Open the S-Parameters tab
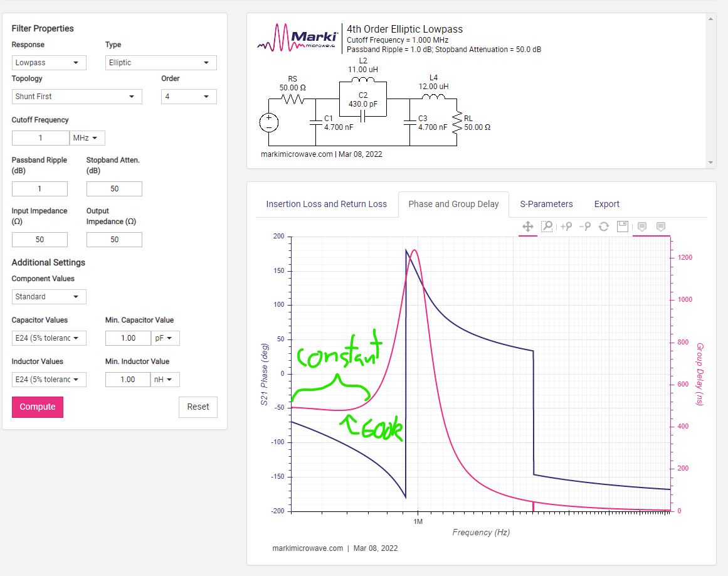 point(546,204)
